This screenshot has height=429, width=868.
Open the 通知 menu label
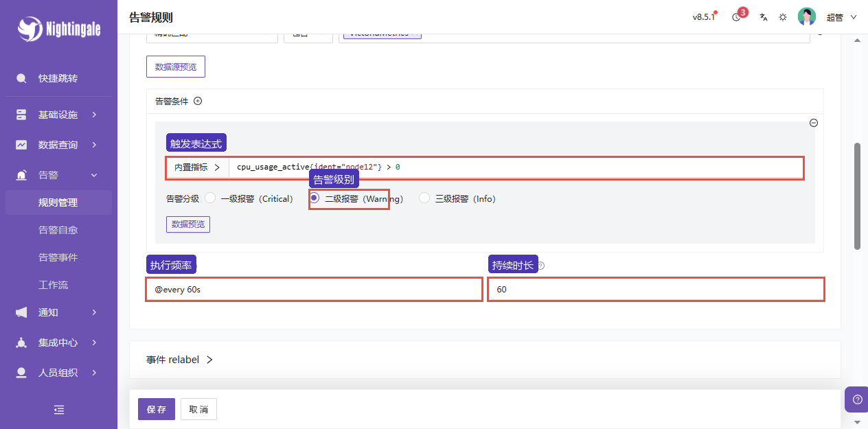click(x=48, y=312)
